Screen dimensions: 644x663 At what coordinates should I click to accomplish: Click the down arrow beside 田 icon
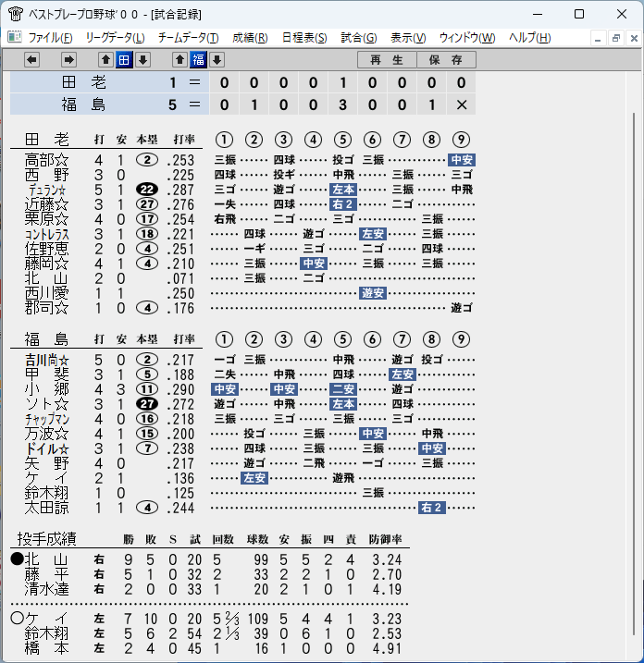pyautogui.click(x=143, y=59)
